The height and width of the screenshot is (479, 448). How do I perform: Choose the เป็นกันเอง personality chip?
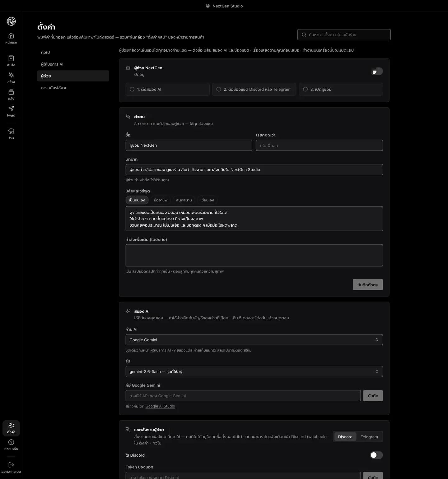[137, 200]
